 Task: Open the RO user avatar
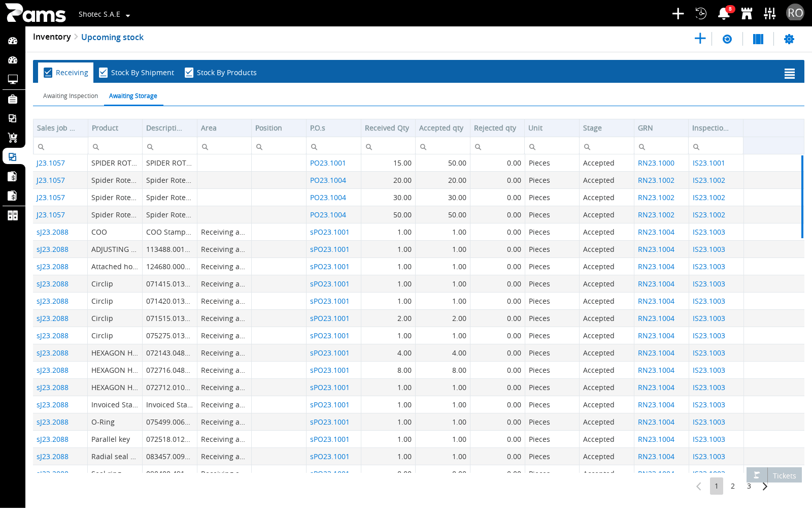pos(795,13)
